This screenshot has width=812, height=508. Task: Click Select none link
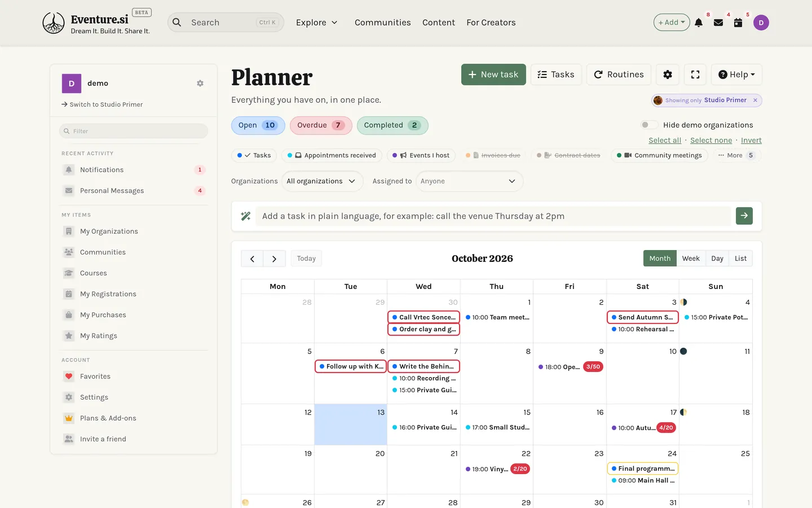(711, 141)
